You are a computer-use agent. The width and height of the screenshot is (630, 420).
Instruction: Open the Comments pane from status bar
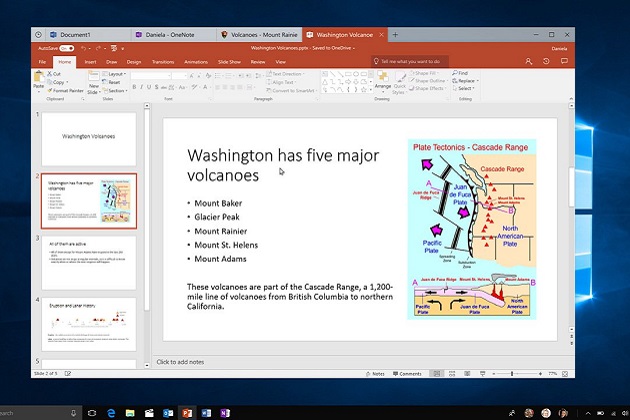tap(407, 374)
